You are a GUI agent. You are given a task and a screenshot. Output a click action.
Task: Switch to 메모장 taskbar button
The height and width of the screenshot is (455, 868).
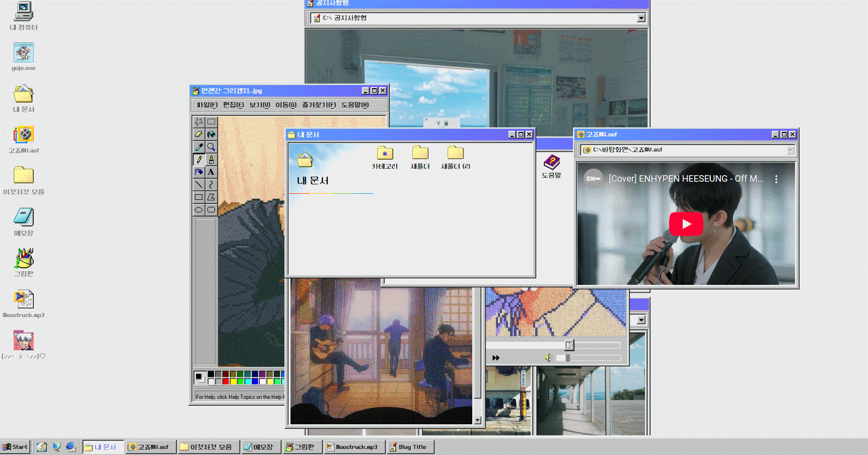[x=261, y=447]
